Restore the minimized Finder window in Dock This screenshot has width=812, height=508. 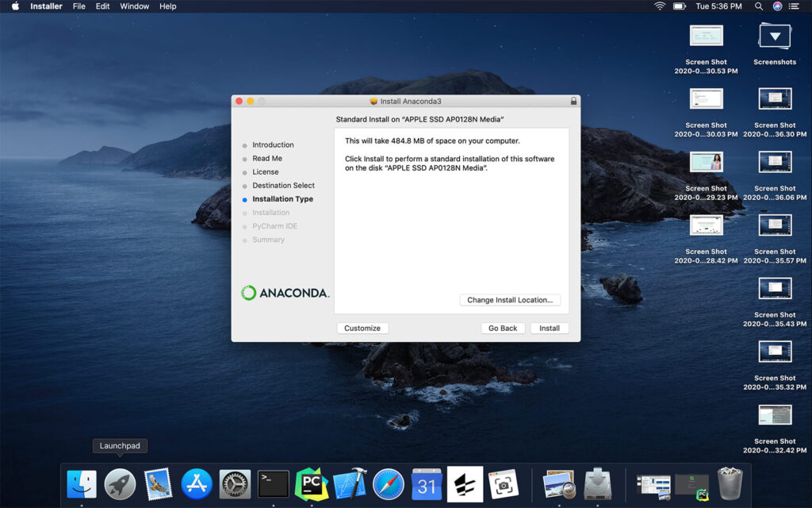tap(653, 487)
